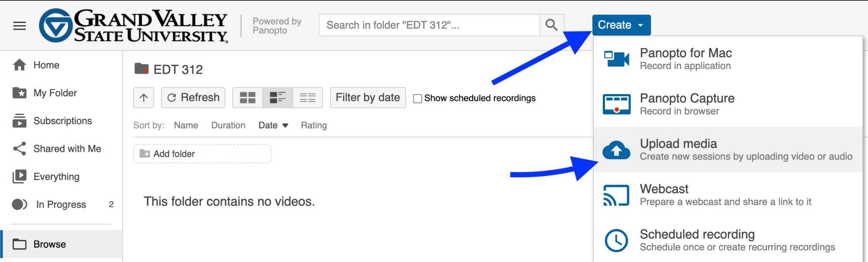
Task: Refresh the EDT 312 folder
Action: [193, 98]
